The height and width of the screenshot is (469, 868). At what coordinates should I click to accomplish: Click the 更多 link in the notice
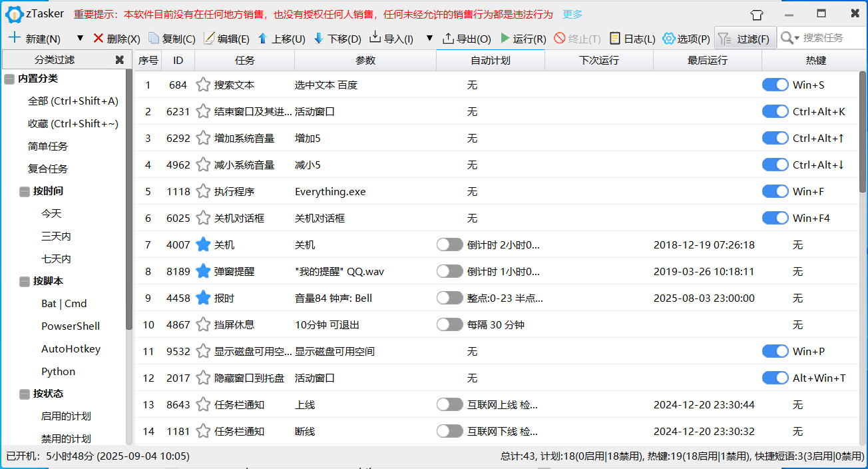pos(572,14)
